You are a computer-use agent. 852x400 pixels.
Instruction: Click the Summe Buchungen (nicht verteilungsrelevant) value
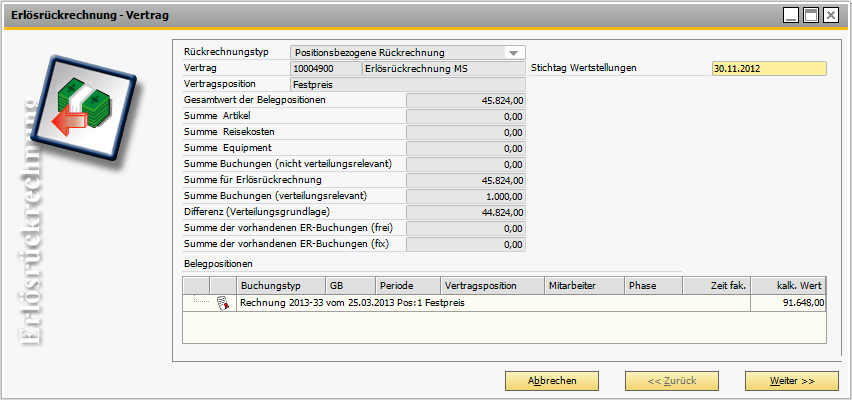click(x=466, y=164)
